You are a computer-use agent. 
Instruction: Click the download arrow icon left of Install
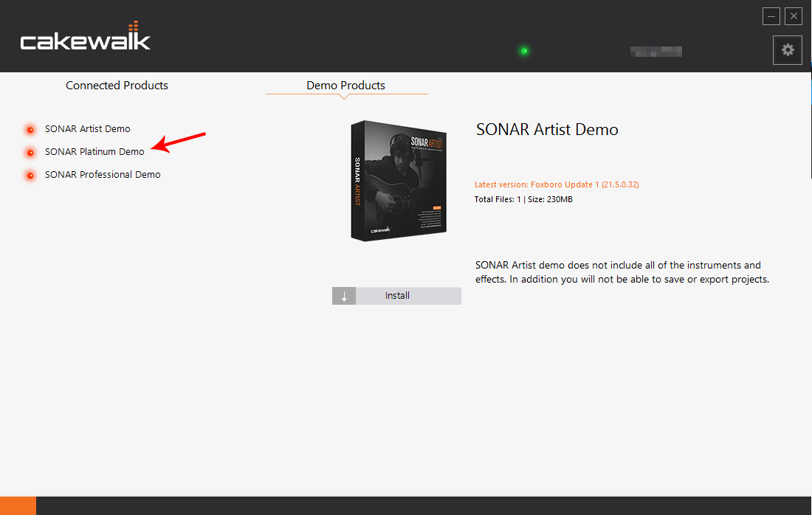(x=344, y=296)
